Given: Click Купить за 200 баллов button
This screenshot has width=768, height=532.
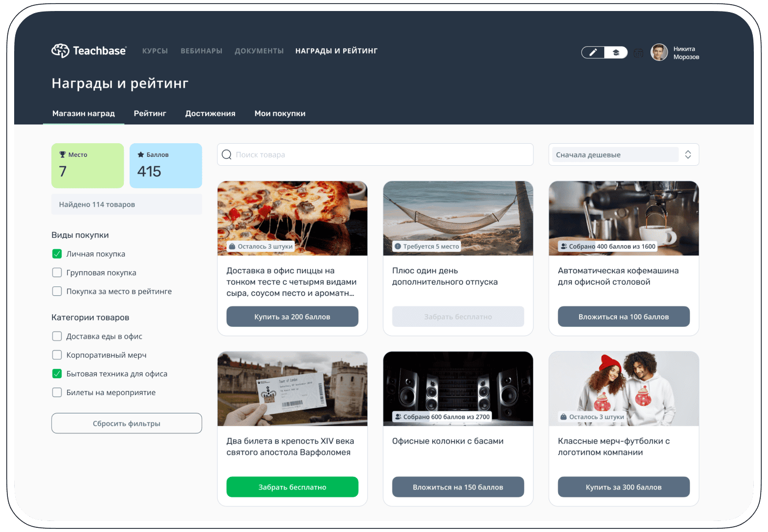Looking at the screenshot, I should [292, 317].
